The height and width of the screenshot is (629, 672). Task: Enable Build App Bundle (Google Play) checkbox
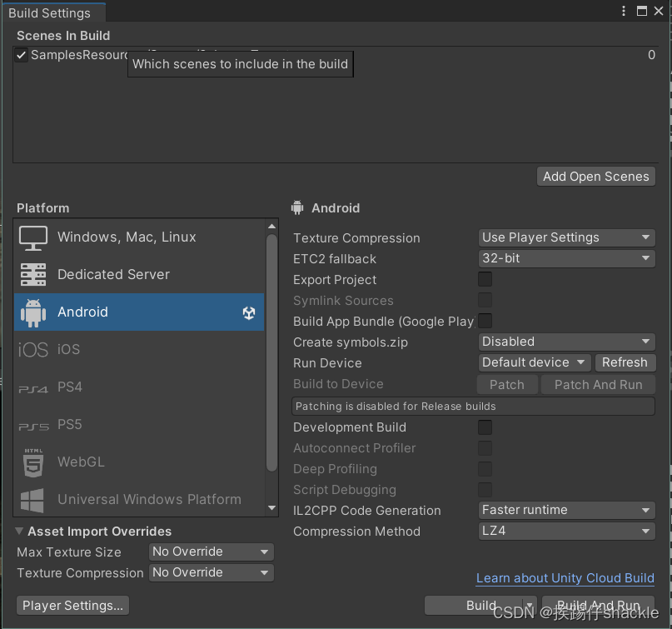tap(485, 321)
